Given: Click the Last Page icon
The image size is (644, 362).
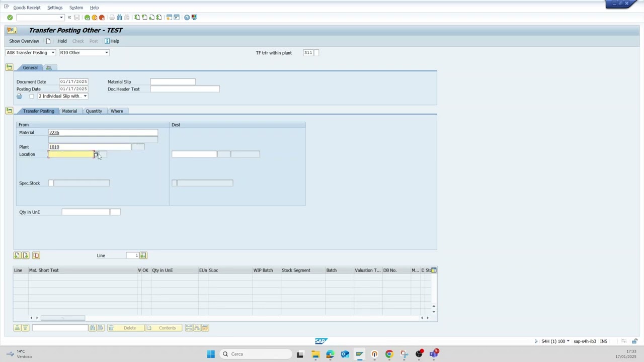Looking at the screenshot, I should coord(159,17).
